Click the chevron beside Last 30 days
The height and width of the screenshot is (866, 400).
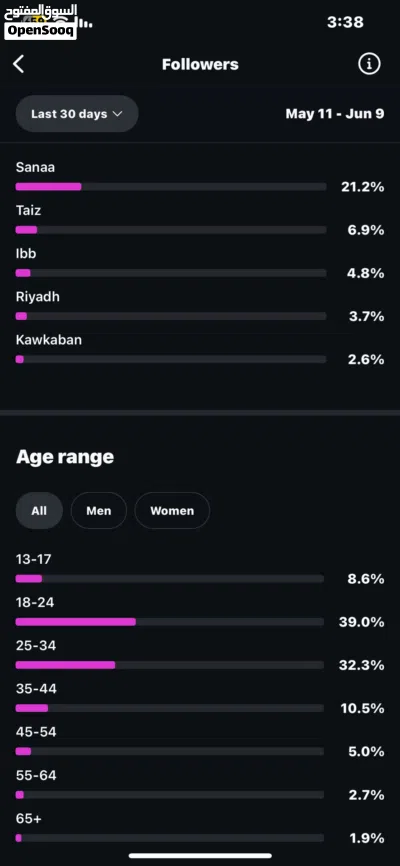117,114
